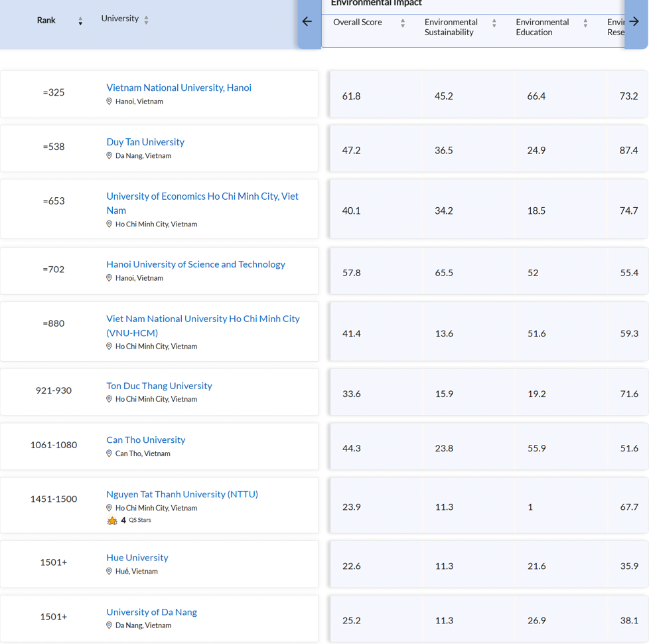
Task: Sort by Environmental Education arrows
Action: pos(585,23)
